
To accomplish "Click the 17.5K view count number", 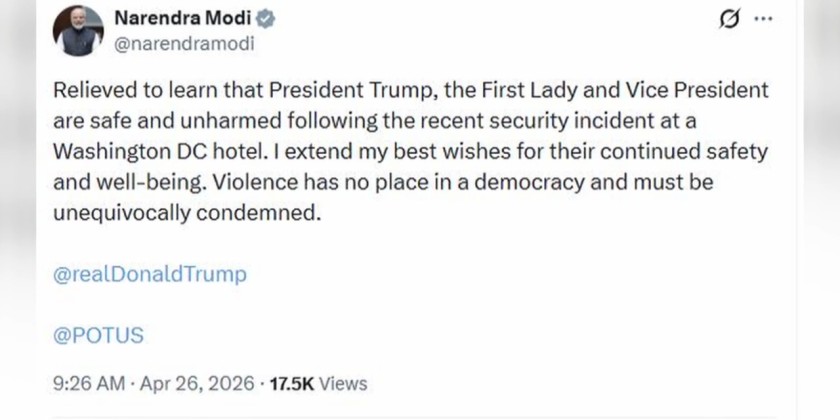I will [x=293, y=383].
